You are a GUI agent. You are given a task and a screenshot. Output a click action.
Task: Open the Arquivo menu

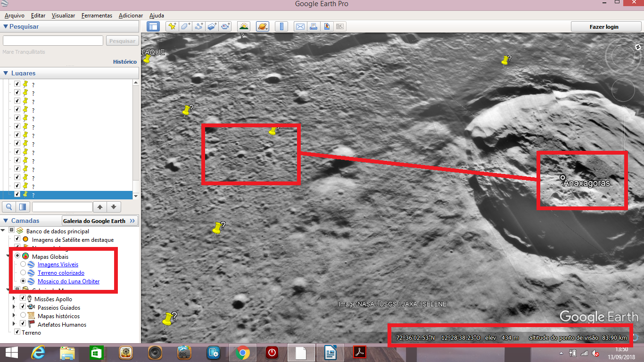point(14,16)
